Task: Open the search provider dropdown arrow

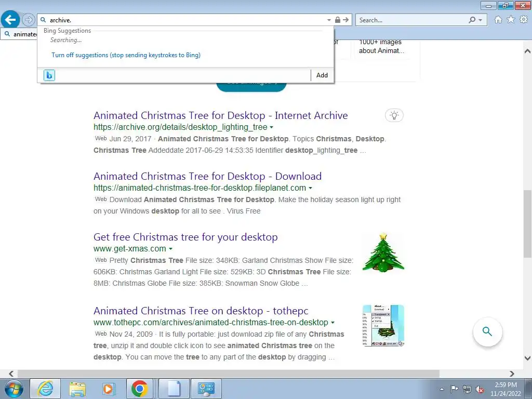Action: click(x=480, y=20)
